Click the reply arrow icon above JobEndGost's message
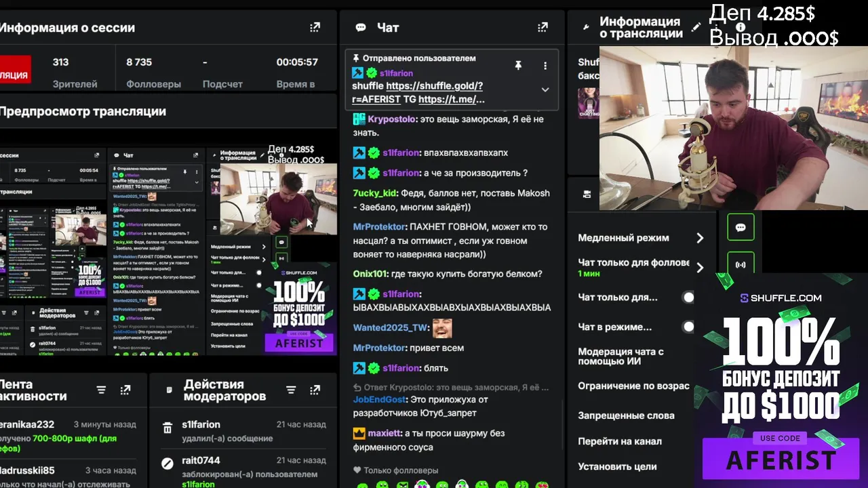This screenshot has height=488, width=868. tap(357, 388)
